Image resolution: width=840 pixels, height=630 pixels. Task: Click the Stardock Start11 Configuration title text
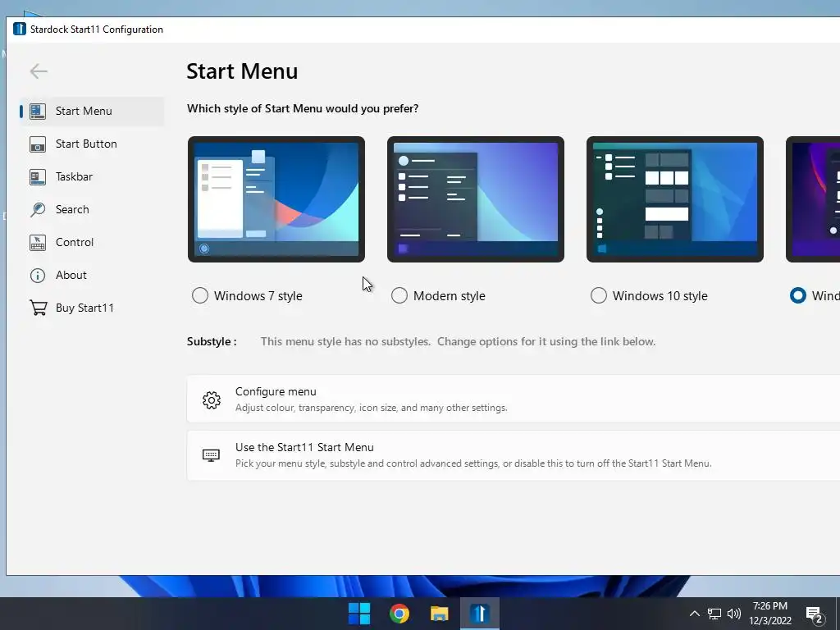[x=97, y=30]
